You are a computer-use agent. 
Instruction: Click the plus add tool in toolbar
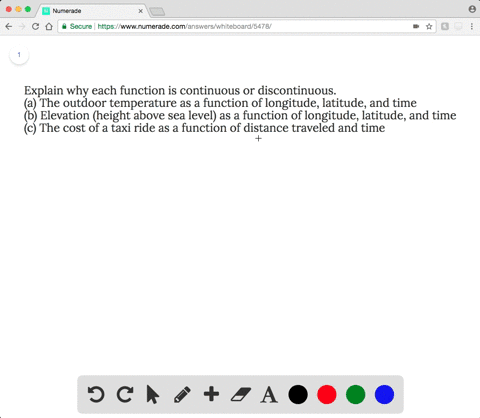[x=211, y=394]
